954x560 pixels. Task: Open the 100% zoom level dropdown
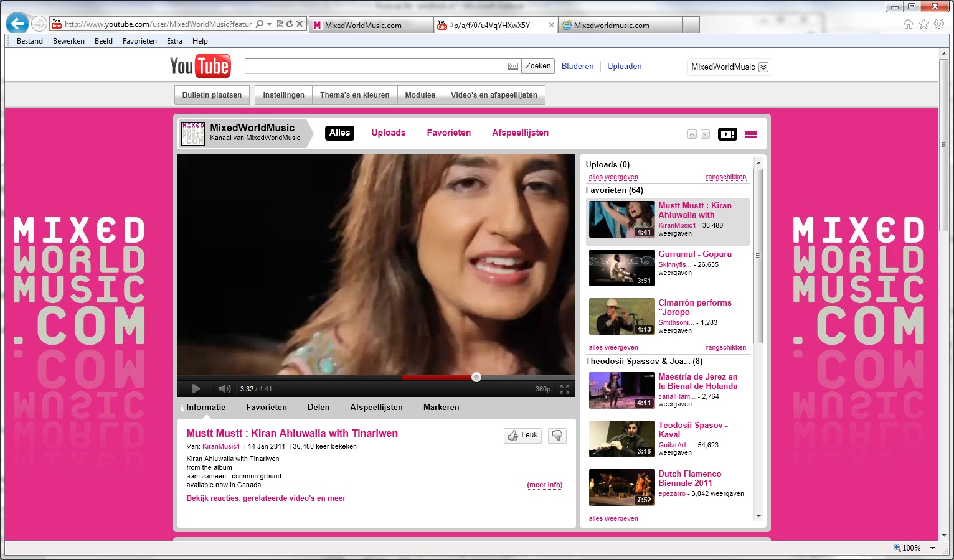tap(933, 548)
